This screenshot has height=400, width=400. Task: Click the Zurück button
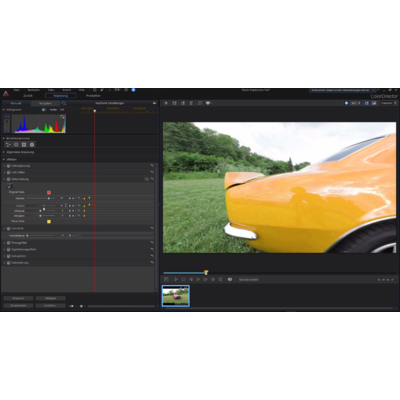click(x=28, y=96)
